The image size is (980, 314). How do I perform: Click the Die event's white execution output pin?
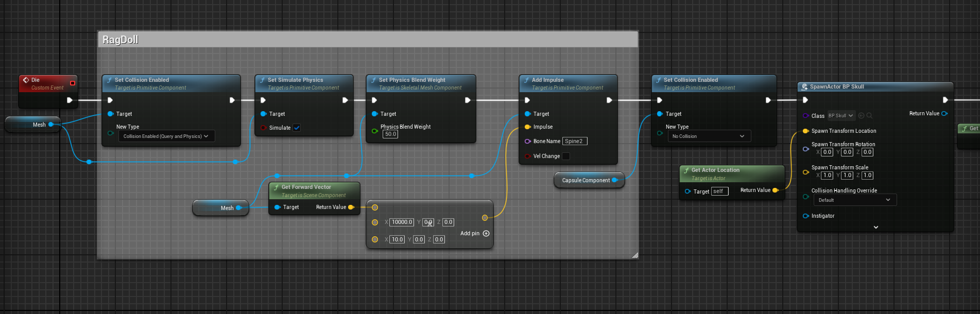(70, 100)
